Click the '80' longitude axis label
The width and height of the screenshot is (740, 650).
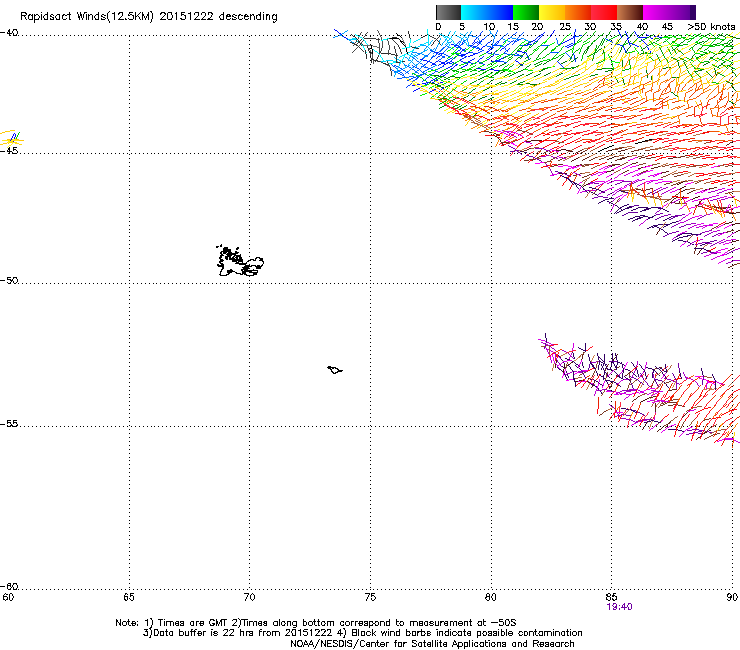491,597
